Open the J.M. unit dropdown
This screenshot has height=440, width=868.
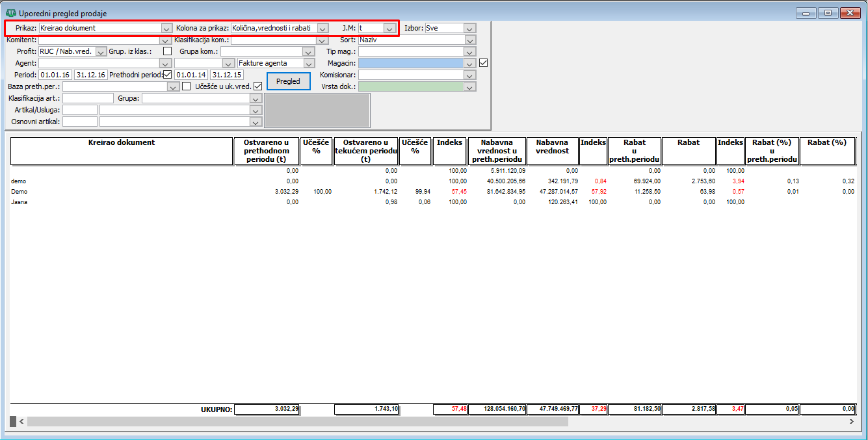pyautogui.click(x=389, y=29)
